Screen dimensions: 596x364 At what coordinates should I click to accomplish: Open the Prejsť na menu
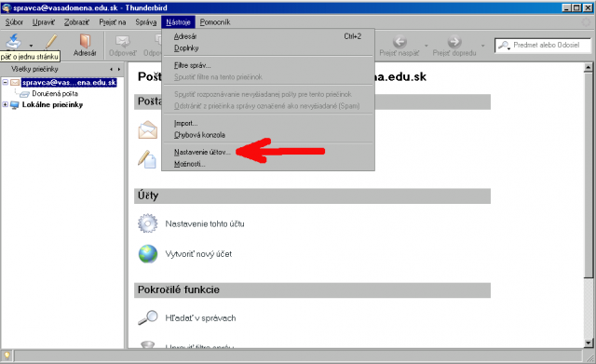pos(112,22)
